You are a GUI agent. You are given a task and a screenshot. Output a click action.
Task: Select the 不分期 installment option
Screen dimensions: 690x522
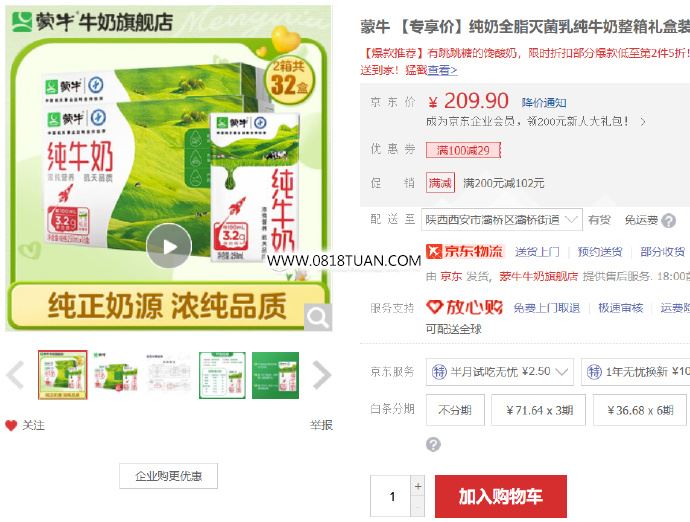tap(455, 410)
